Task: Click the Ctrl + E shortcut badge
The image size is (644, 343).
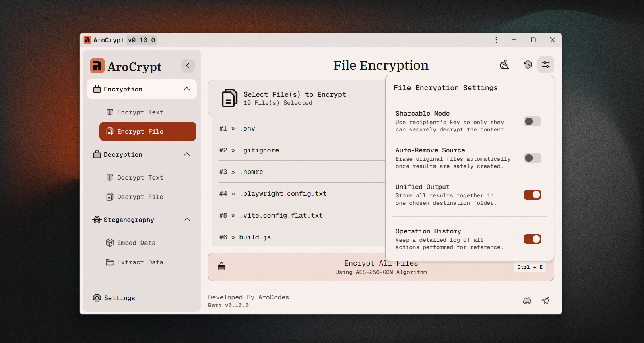Action: click(x=530, y=267)
